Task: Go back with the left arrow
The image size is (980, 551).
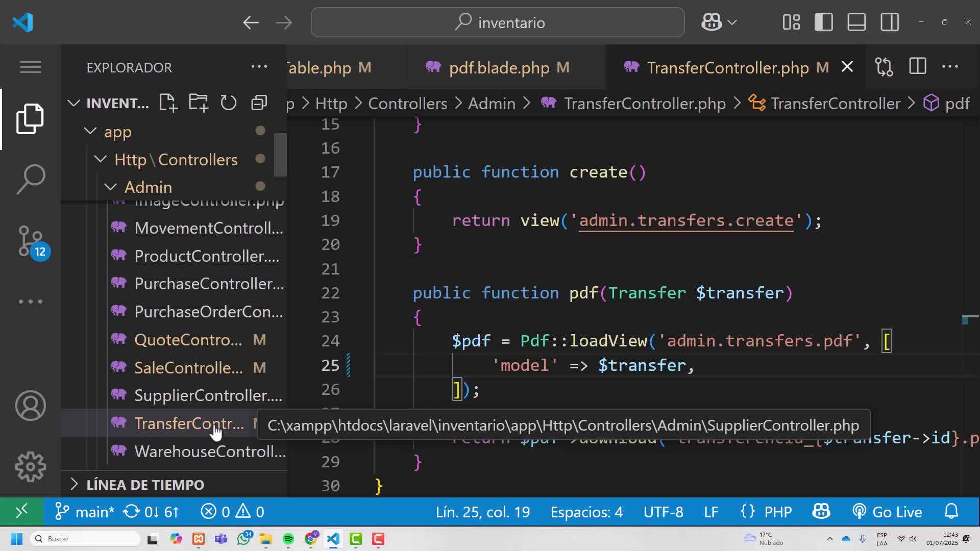Action: click(251, 22)
